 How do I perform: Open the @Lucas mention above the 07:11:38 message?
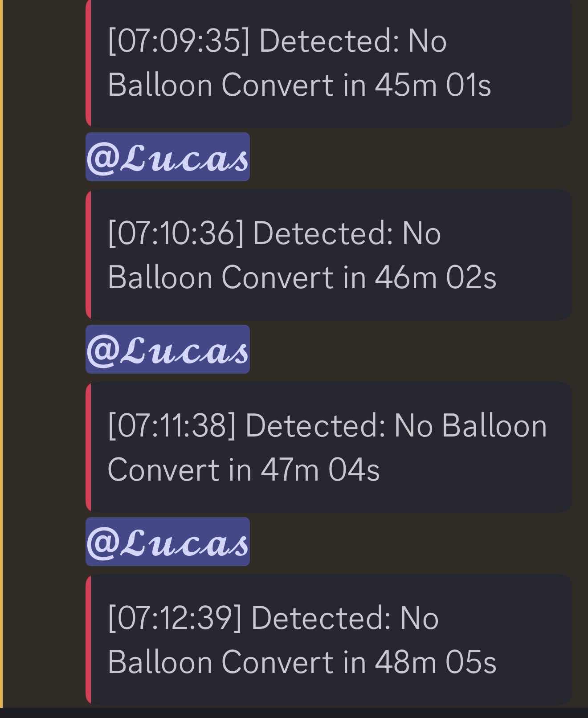point(167,349)
